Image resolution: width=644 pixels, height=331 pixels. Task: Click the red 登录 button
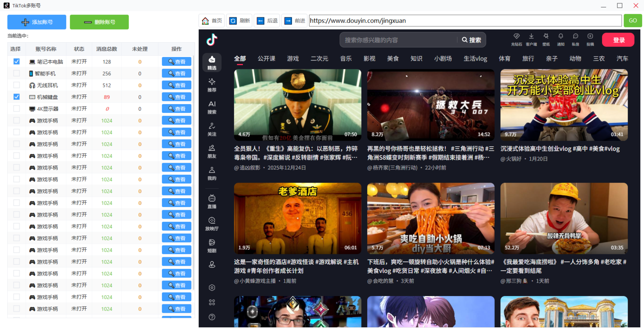(618, 40)
